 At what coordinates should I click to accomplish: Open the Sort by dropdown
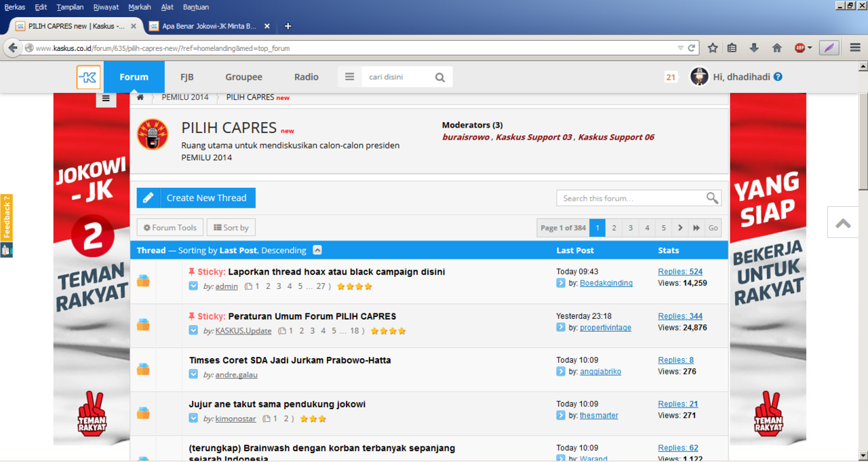pyautogui.click(x=231, y=228)
